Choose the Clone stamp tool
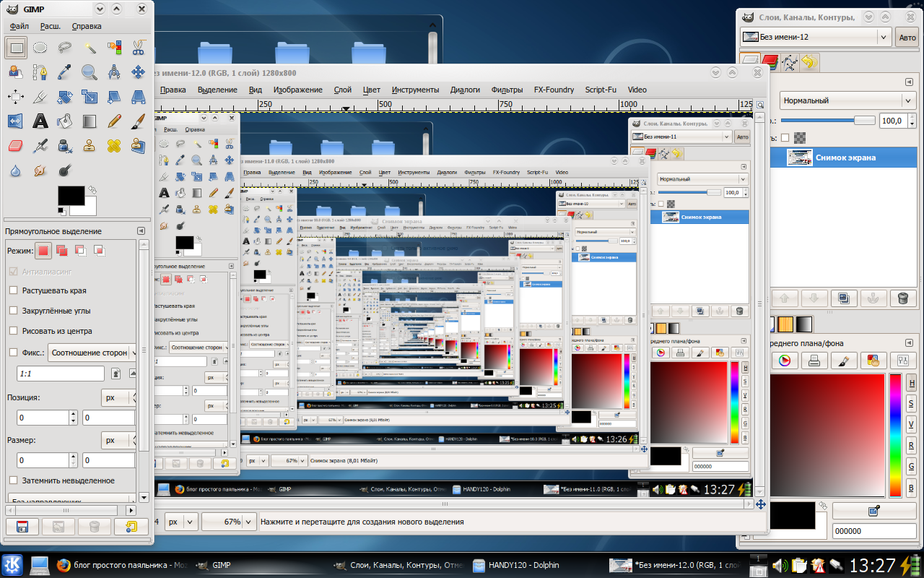The height and width of the screenshot is (578, 924). 90,145
